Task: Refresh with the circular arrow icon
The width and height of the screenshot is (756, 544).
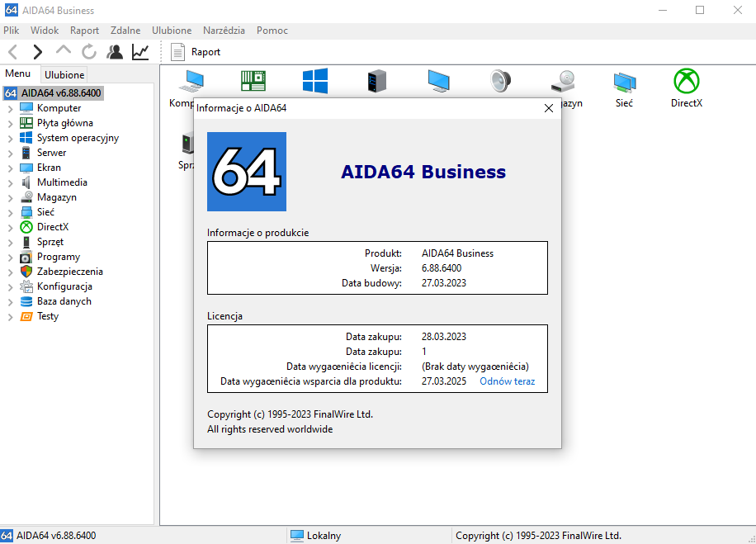Action: (88, 52)
